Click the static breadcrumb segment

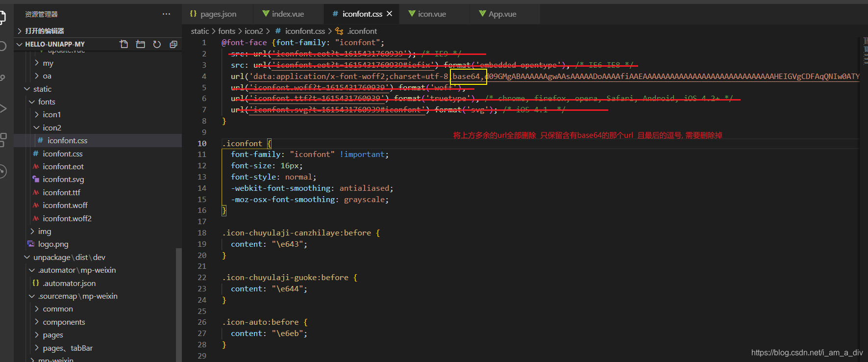click(200, 31)
